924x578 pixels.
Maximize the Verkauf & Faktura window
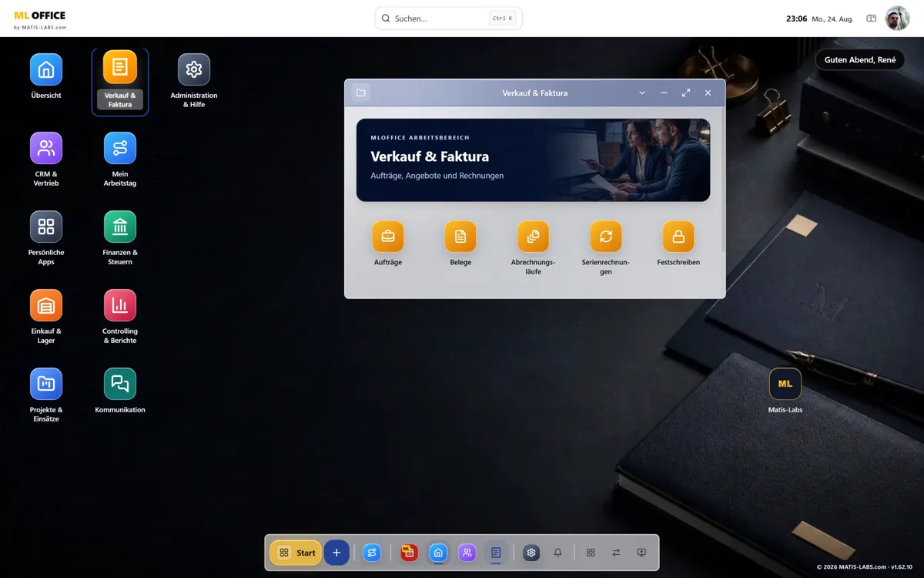pyautogui.click(x=686, y=92)
